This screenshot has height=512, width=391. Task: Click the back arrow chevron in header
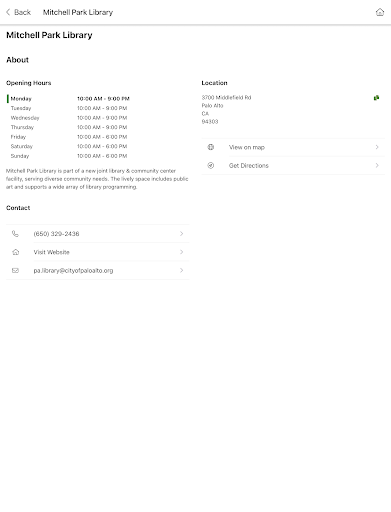tap(8, 12)
